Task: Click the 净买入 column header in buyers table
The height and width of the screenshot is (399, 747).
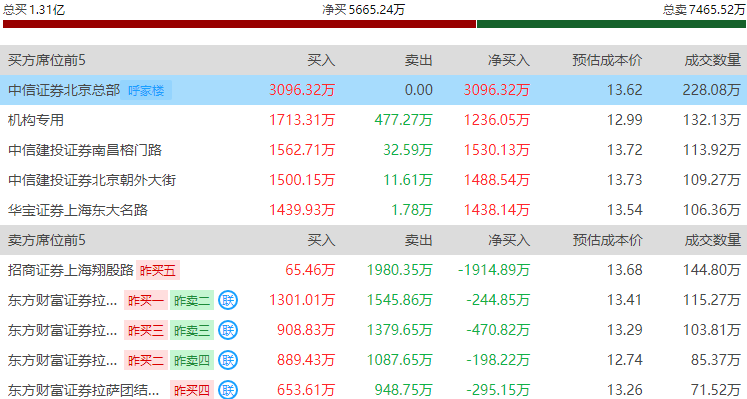Action: 509,60
